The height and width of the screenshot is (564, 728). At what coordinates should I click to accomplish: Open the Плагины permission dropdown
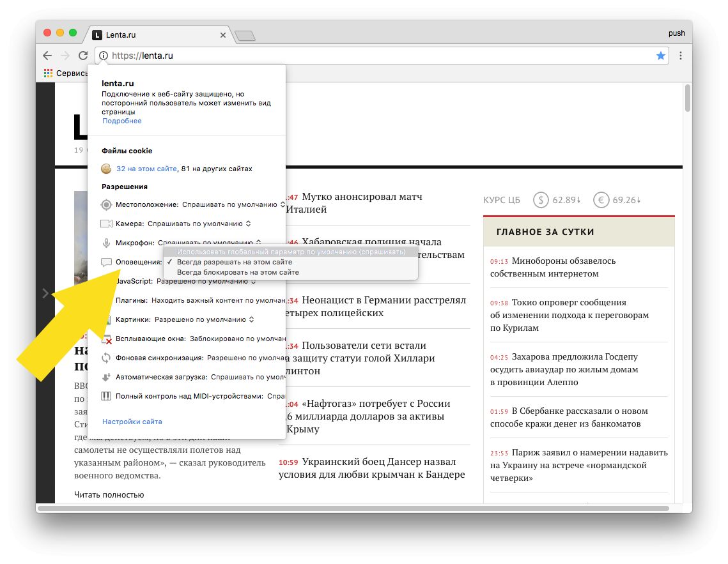pyautogui.click(x=218, y=301)
